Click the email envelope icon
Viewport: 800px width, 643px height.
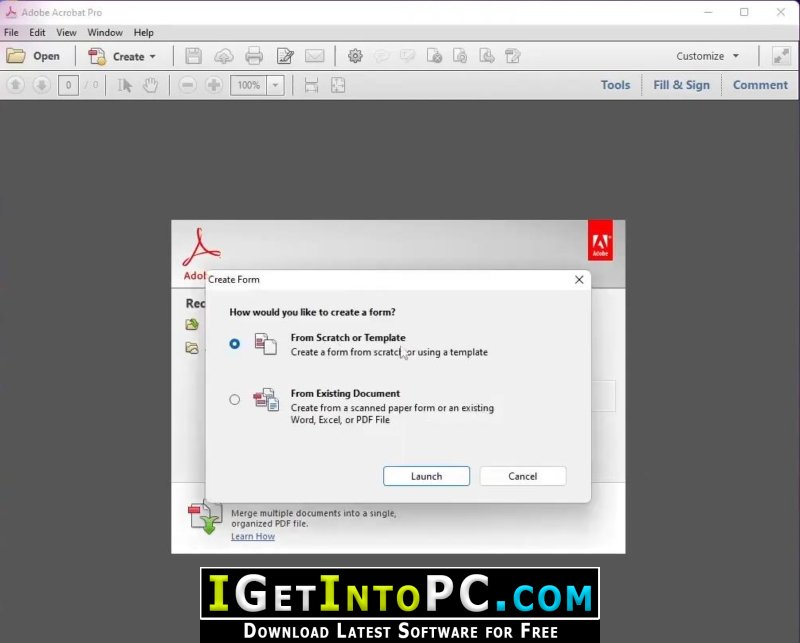tap(315, 56)
